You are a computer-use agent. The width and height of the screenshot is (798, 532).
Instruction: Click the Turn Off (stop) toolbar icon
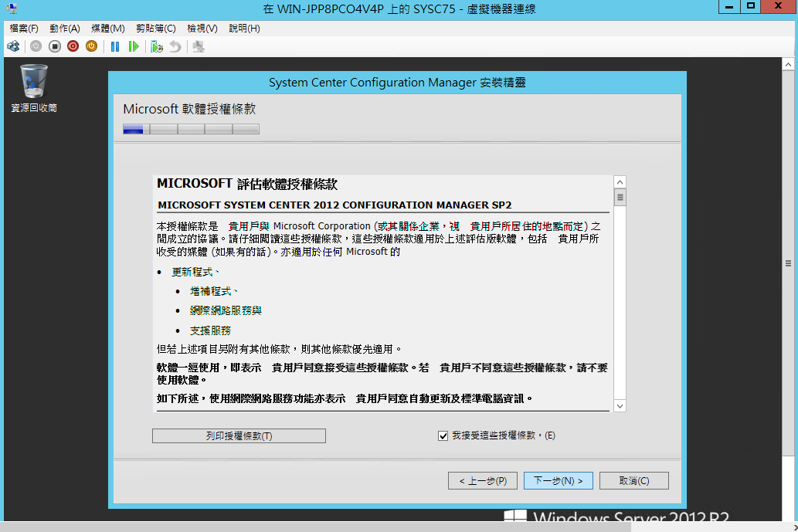coord(54,47)
